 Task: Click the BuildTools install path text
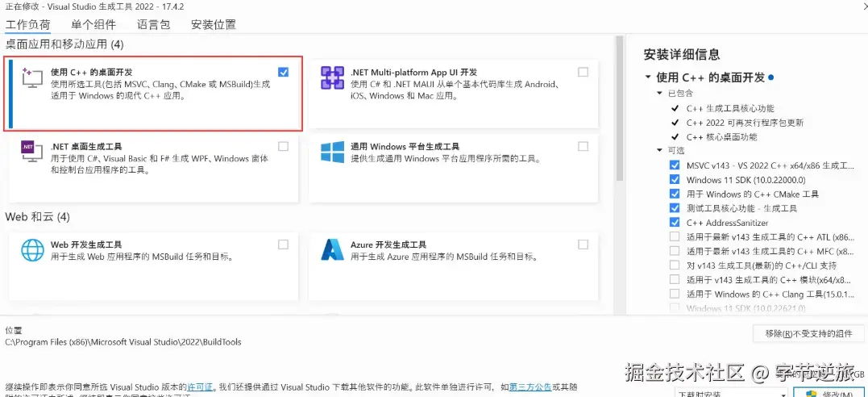pyautogui.click(x=123, y=342)
